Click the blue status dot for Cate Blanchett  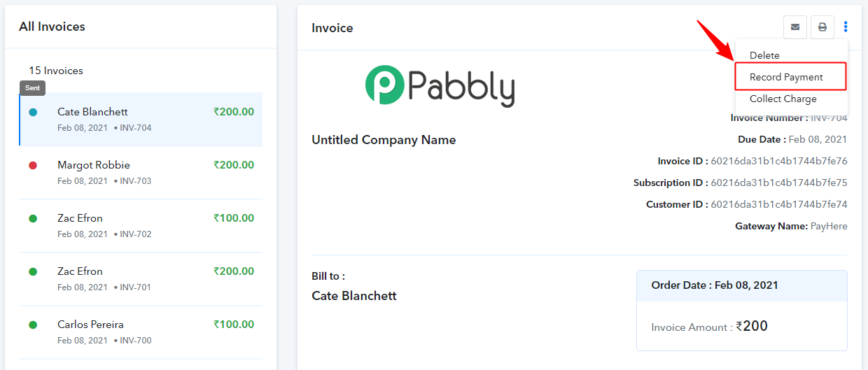33,112
